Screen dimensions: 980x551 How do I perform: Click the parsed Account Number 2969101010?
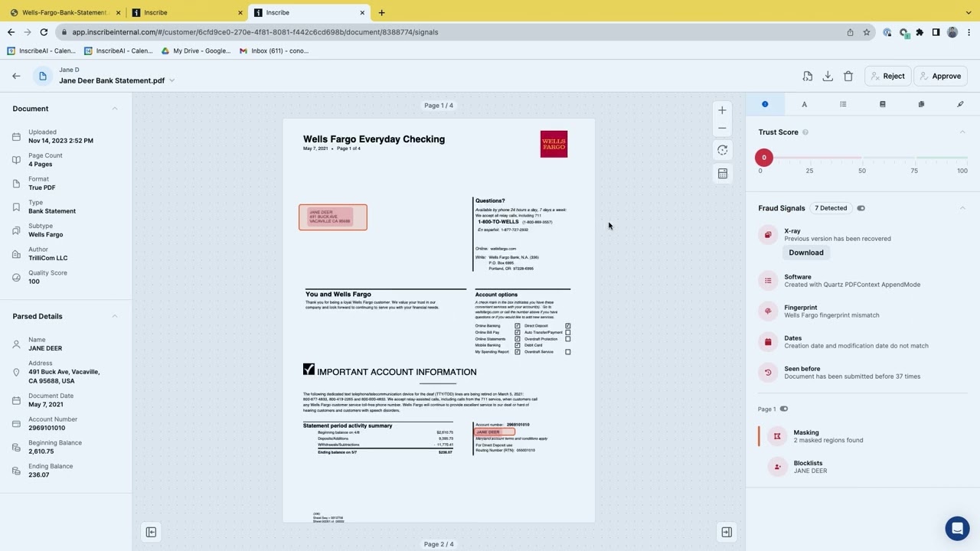tap(47, 428)
